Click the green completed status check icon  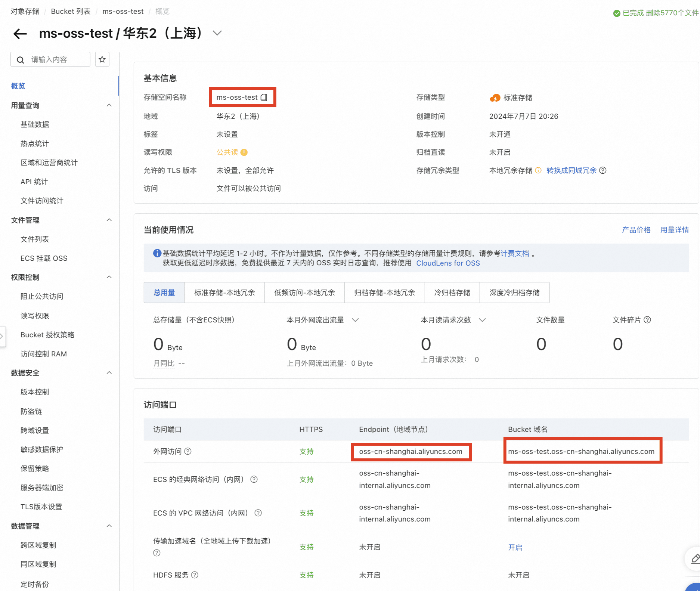coord(617,13)
